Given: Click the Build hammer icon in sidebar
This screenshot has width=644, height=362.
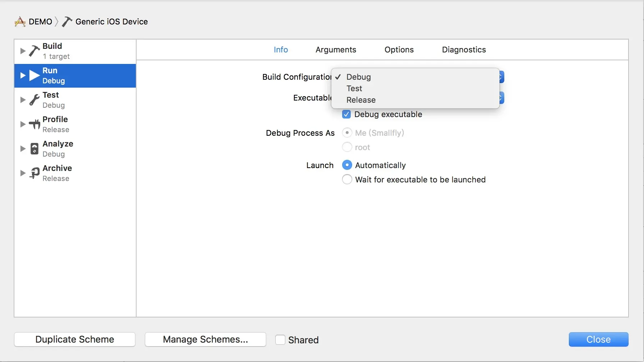Looking at the screenshot, I should [x=34, y=51].
